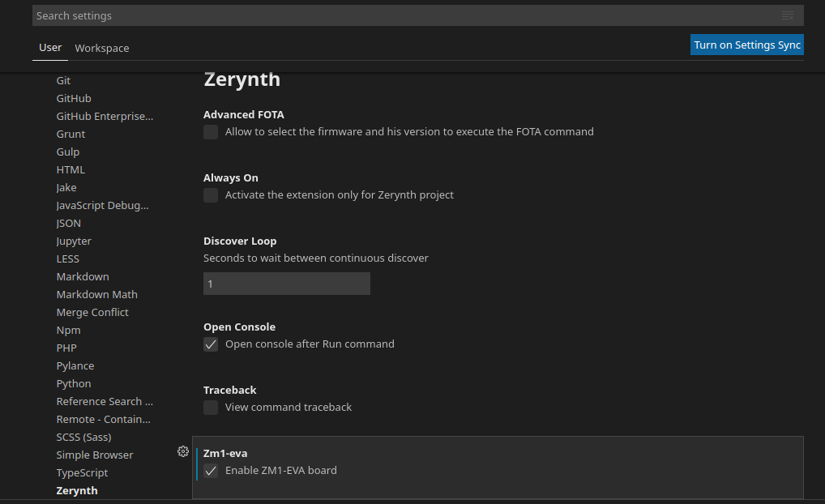The image size is (825, 504).
Task: Go to SCSS (Sass) settings
Action: [83, 438]
